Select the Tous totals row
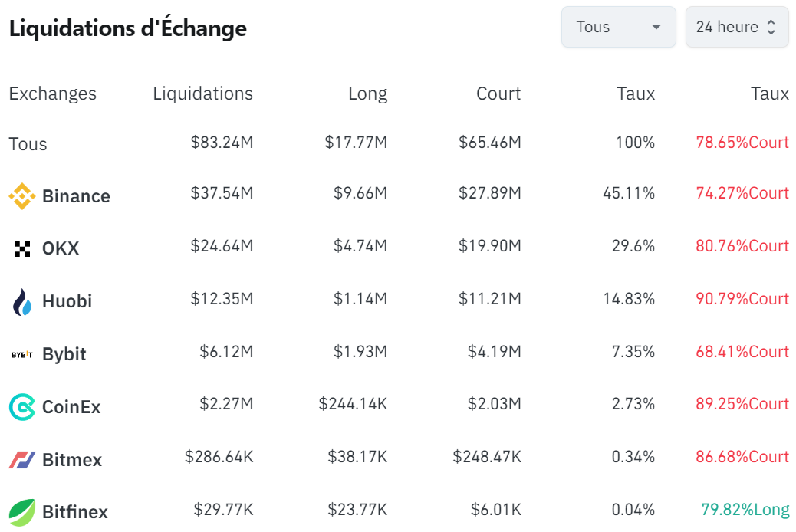Viewport: 796px width, 532px height. coord(28,143)
